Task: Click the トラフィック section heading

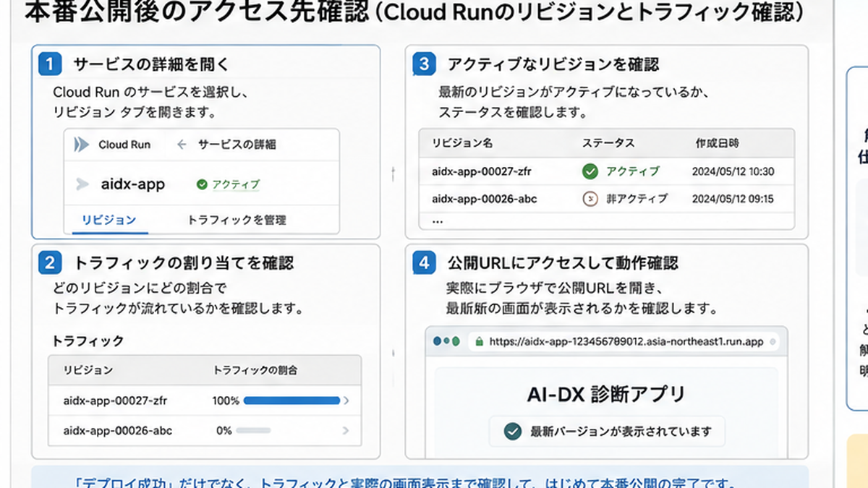Action: coord(89,340)
